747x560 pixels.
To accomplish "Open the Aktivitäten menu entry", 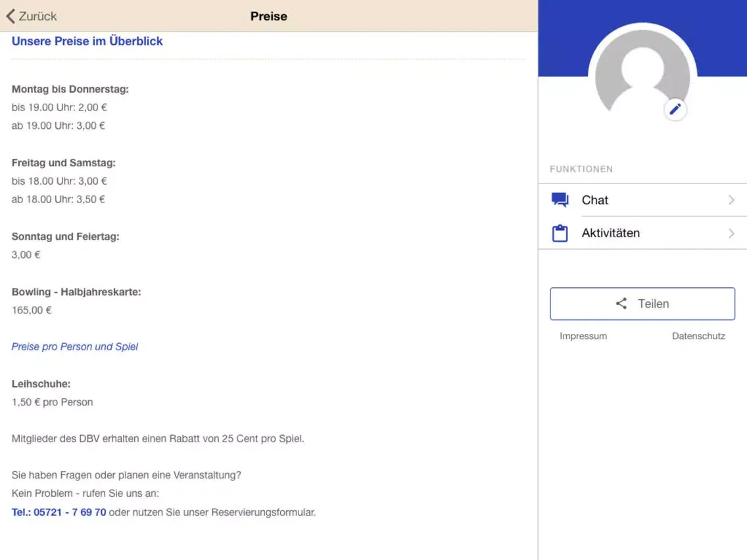I will [610, 233].
